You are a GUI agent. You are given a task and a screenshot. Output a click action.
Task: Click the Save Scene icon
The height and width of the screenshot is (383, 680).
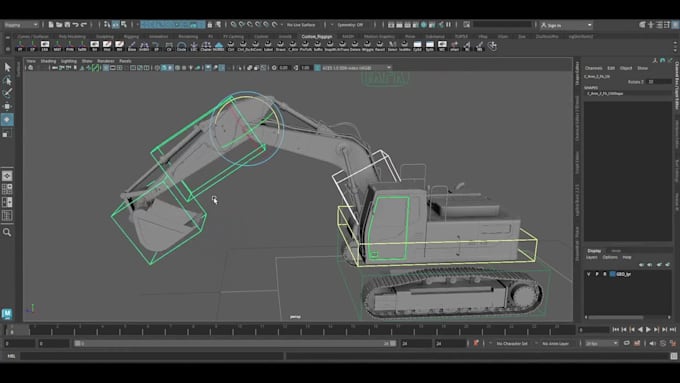coord(67,25)
